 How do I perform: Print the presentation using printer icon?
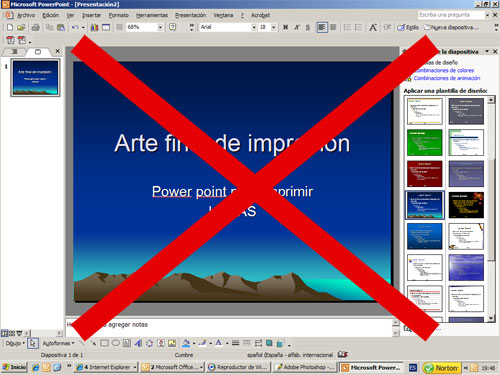pos(35,27)
